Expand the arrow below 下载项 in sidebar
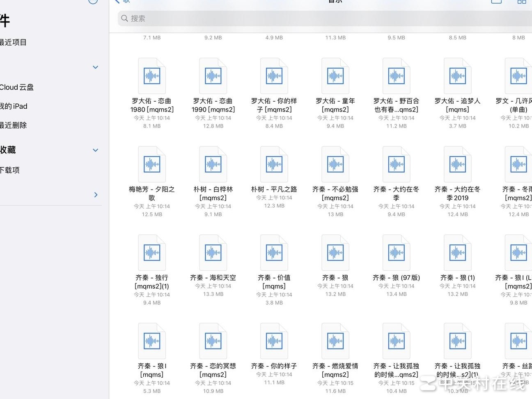 pos(95,195)
